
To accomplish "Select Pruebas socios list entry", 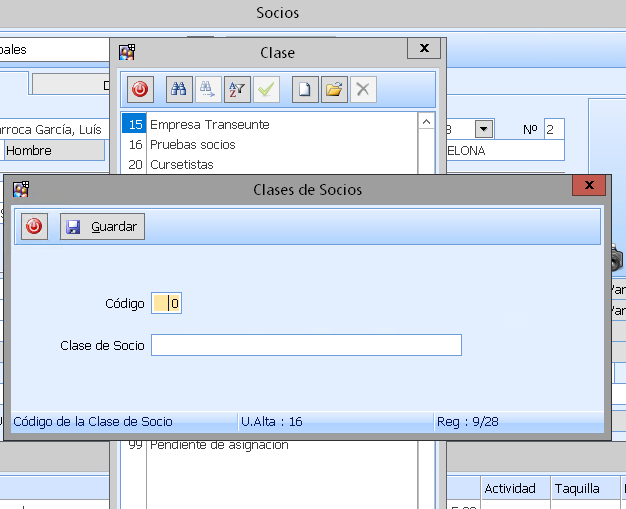I will (x=192, y=145).
